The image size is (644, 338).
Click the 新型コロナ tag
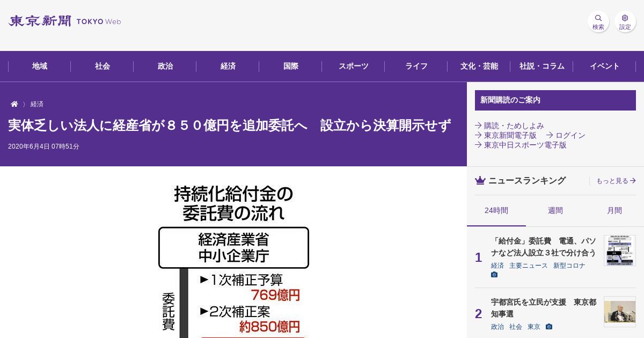569,266
